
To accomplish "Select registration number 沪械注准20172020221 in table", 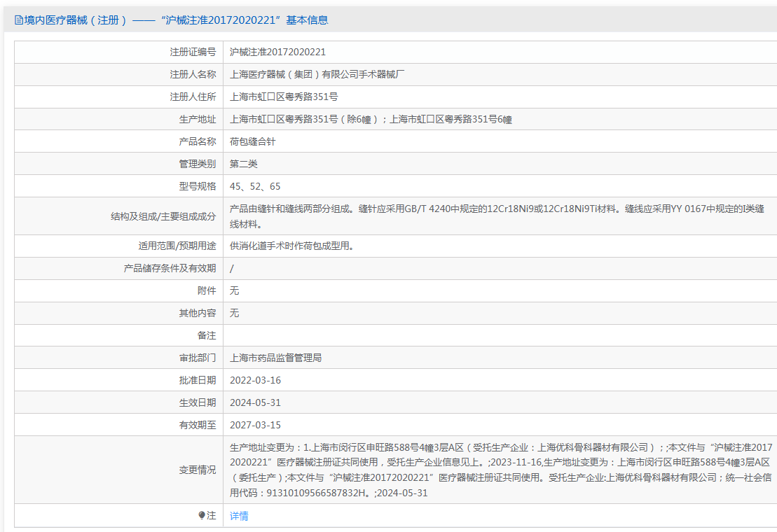I will click(x=277, y=52).
